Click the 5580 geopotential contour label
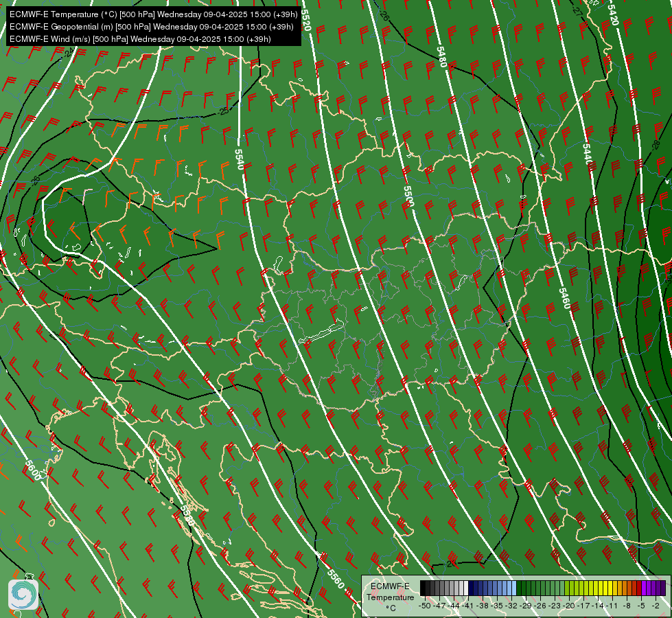Image resolution: width=672 pixels, height=618 pixels. [x=187, y=516]
